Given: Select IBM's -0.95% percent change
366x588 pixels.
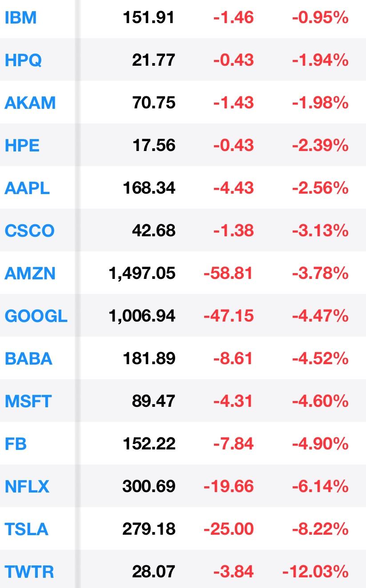Looking at the screenshot, I should pyautogui.click(x=320, y=18).
